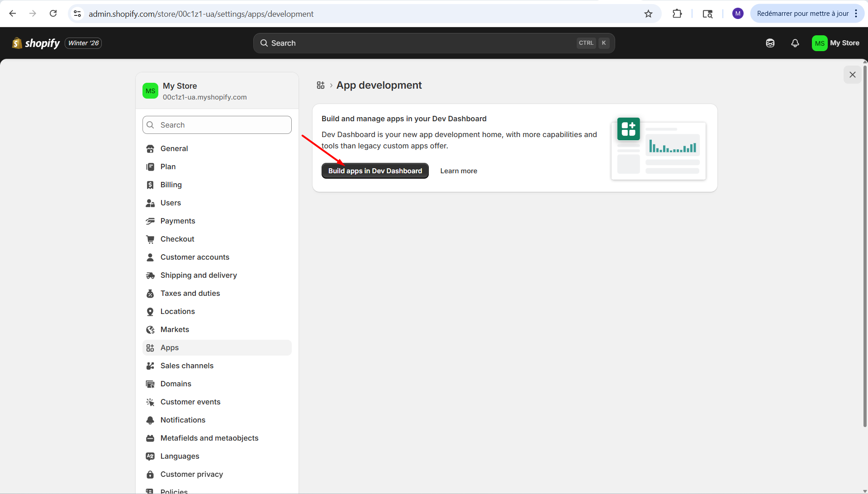
Task: Click the settings sidebar Search field
Action: pos(217,125)
